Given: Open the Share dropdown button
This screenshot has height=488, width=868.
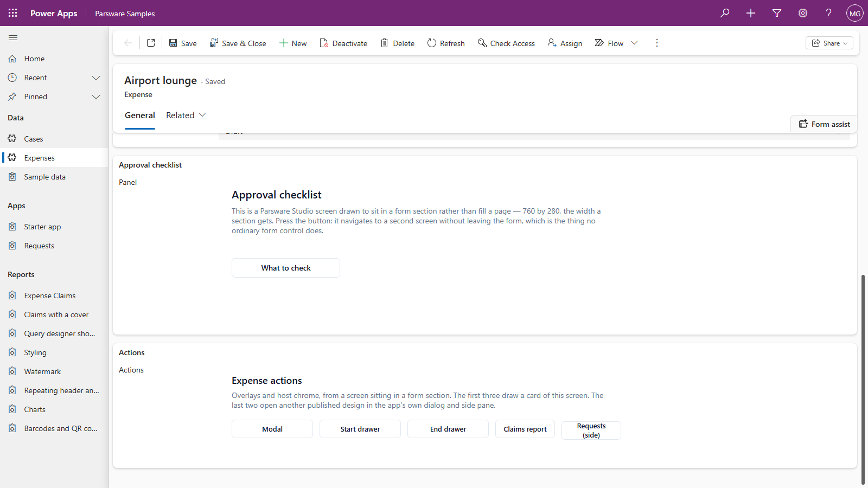Looking at the screenshot, I should tap(829, 43).
